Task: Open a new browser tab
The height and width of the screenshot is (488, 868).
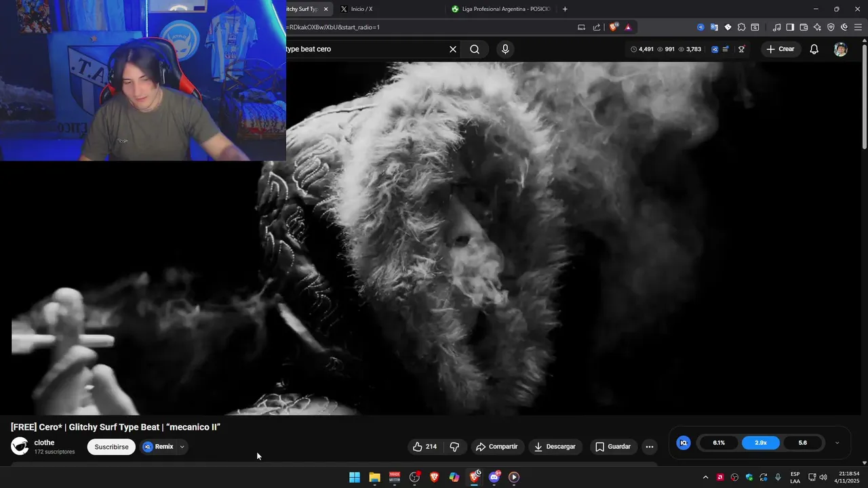Action: click(x=565, y=9)
